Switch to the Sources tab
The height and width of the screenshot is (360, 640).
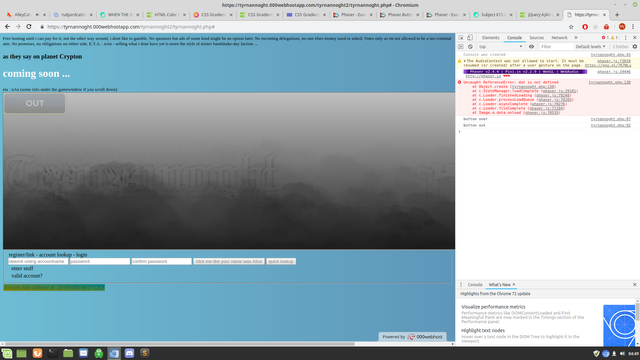tap(536, 38)
